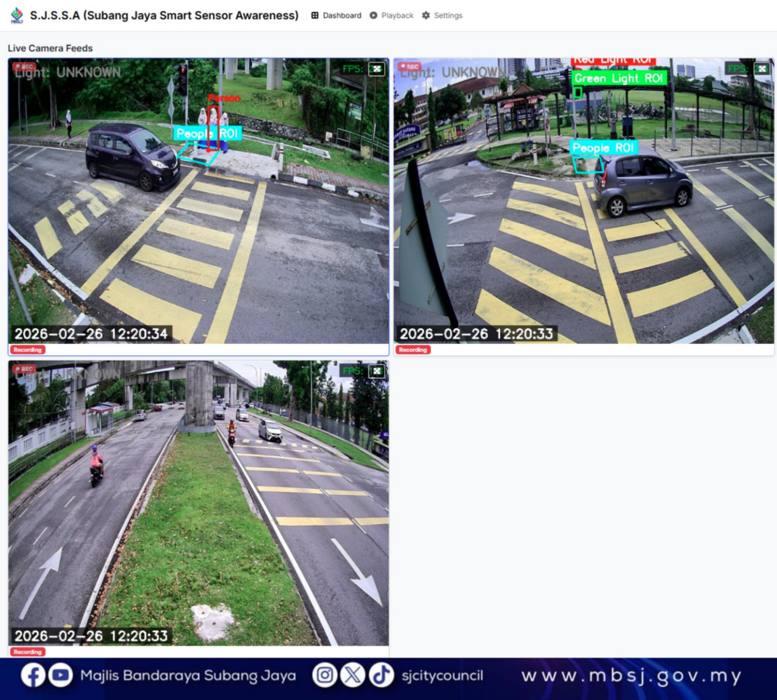Open the TikTok icon in footer

382,675
